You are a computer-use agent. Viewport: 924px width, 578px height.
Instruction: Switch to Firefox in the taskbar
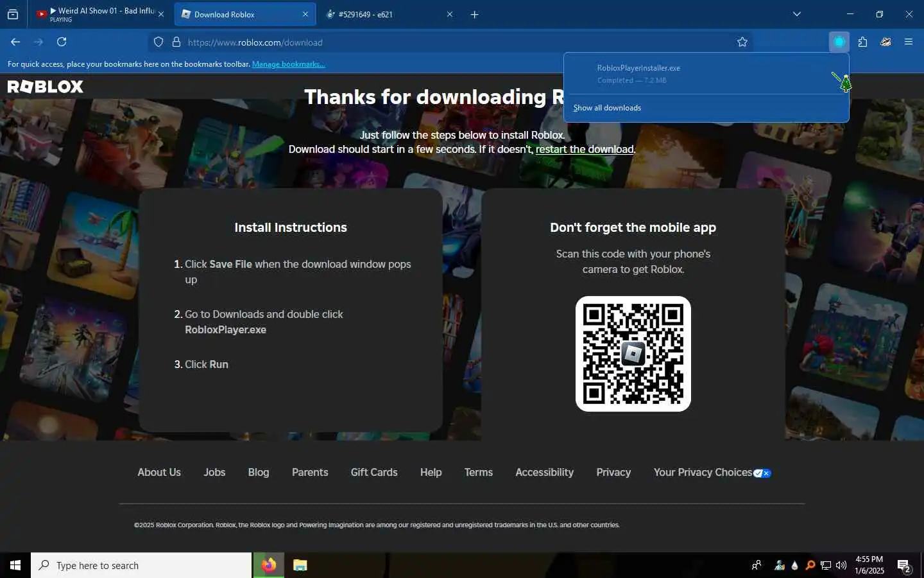click(x=269, y=565)
